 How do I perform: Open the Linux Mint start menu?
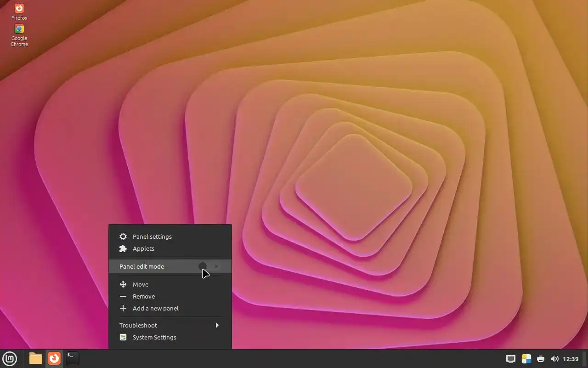(x=10, y=358)
